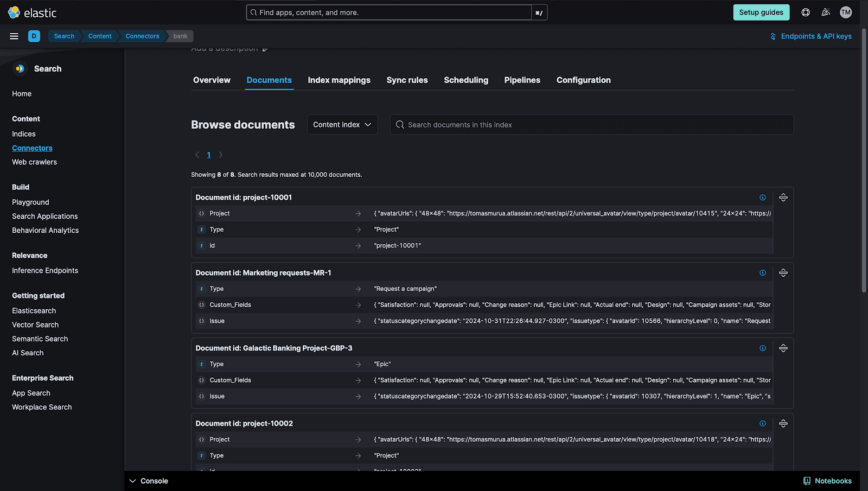The image size is (868, 491).
Task: Expand the Console panel chevron
Action: point(133,481)
